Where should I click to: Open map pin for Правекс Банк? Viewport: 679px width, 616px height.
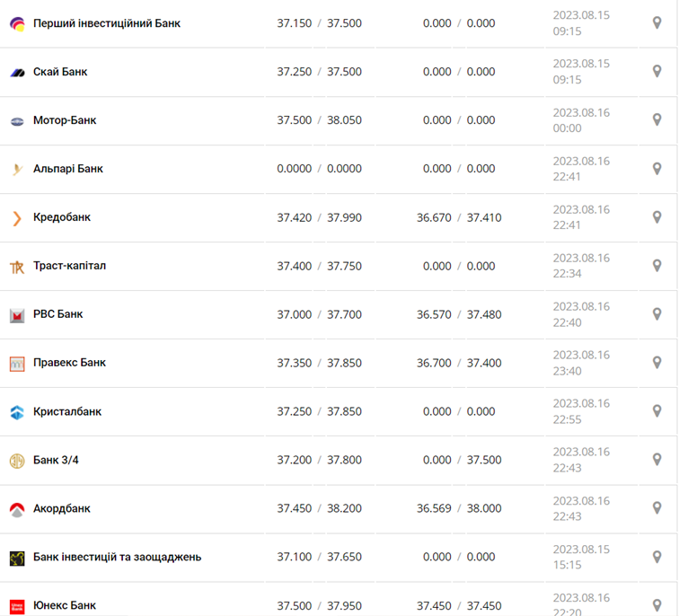(x=657, y=362)
